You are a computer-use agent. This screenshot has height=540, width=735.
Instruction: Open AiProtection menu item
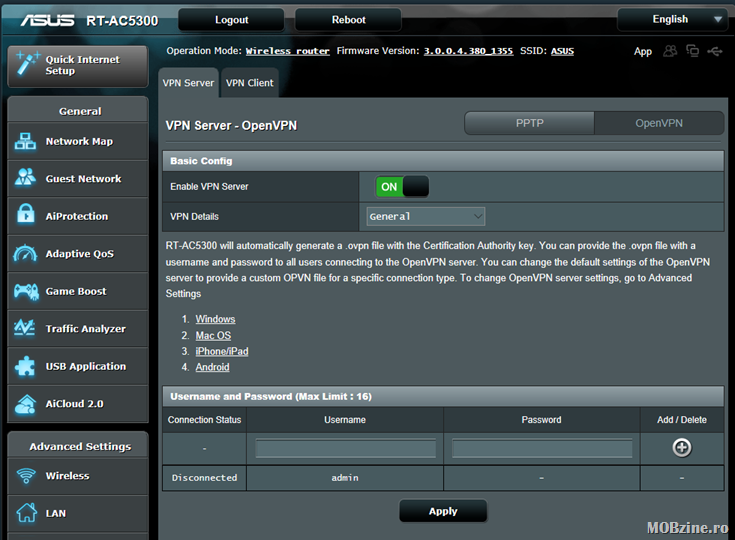pyautogui.click(x=78, y=216)
